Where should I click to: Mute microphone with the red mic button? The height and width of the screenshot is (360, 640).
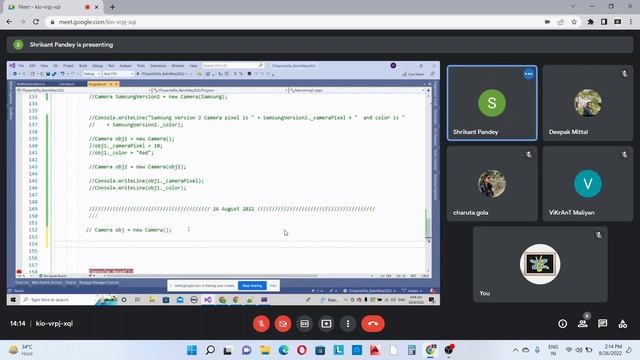tap(261, 324)
